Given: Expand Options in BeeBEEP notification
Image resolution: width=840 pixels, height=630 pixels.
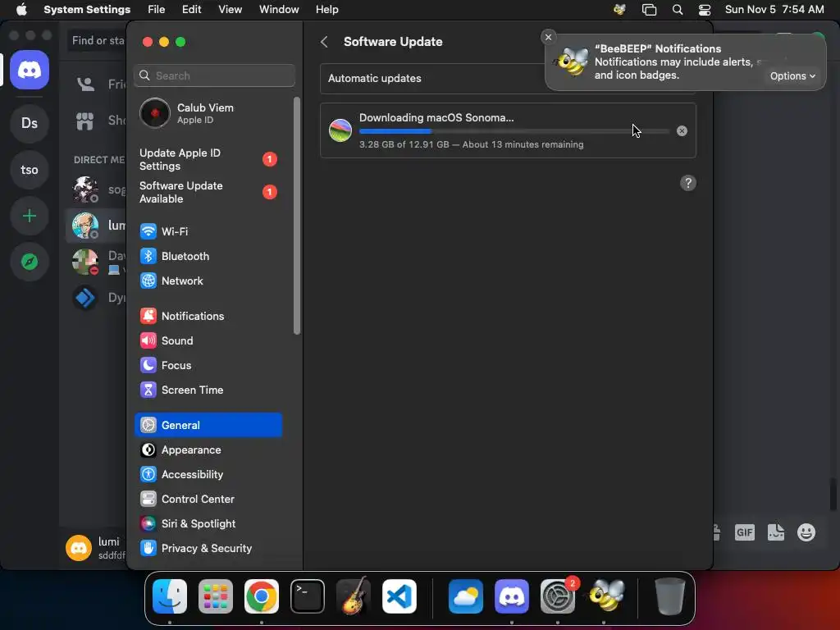Looking at the screenshot, I should 792,76.
